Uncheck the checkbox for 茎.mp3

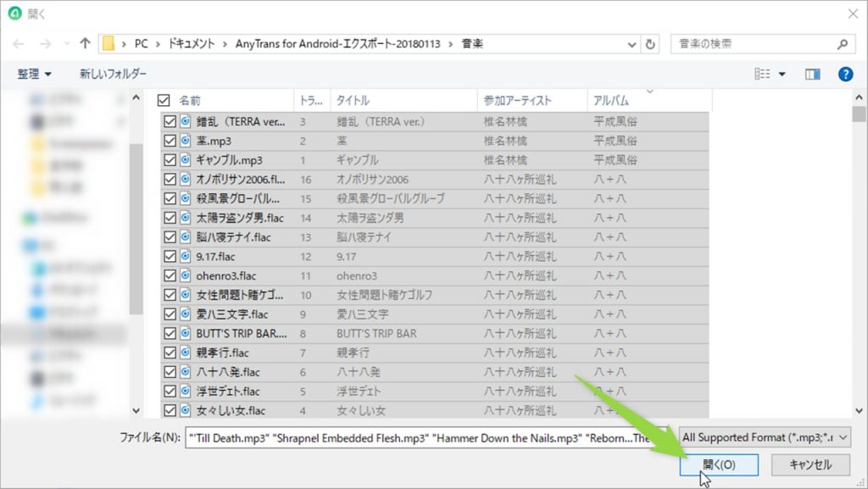[x=170, y=141]
